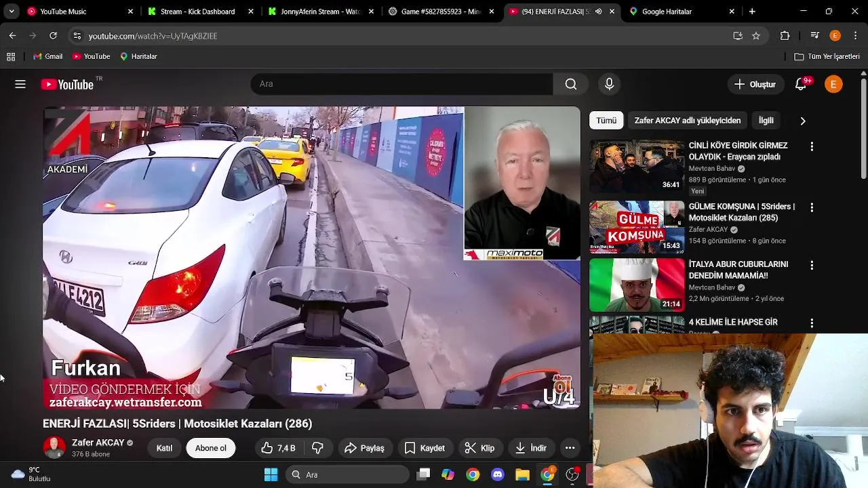Reload the page
Image resolution: width=868 pixels, height=488 pixels.
(53, 36)
